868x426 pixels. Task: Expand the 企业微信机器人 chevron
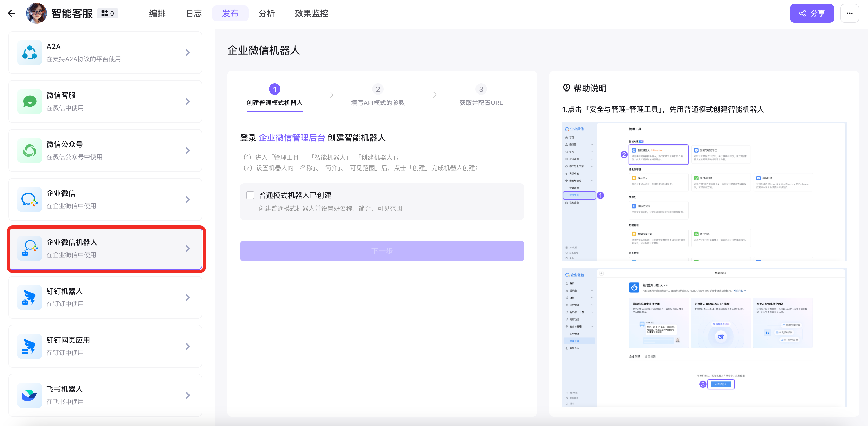[x=188, y=248]
